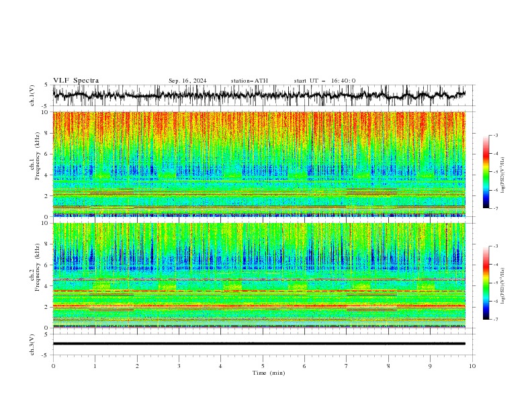The width and height of the screenshot is (532, 411).
Task: Click the 'ch.3(V)' axis label
Action: click(x=32, y=345)
